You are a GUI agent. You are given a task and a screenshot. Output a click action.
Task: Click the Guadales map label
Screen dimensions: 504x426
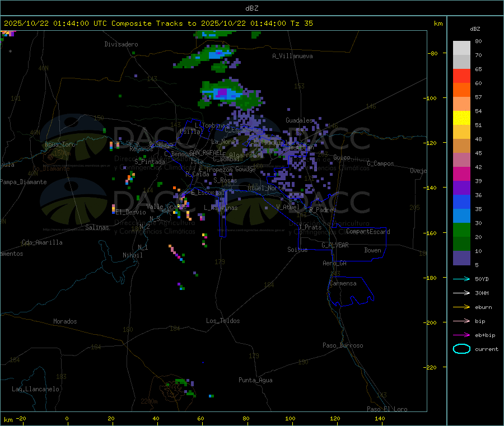299,120
